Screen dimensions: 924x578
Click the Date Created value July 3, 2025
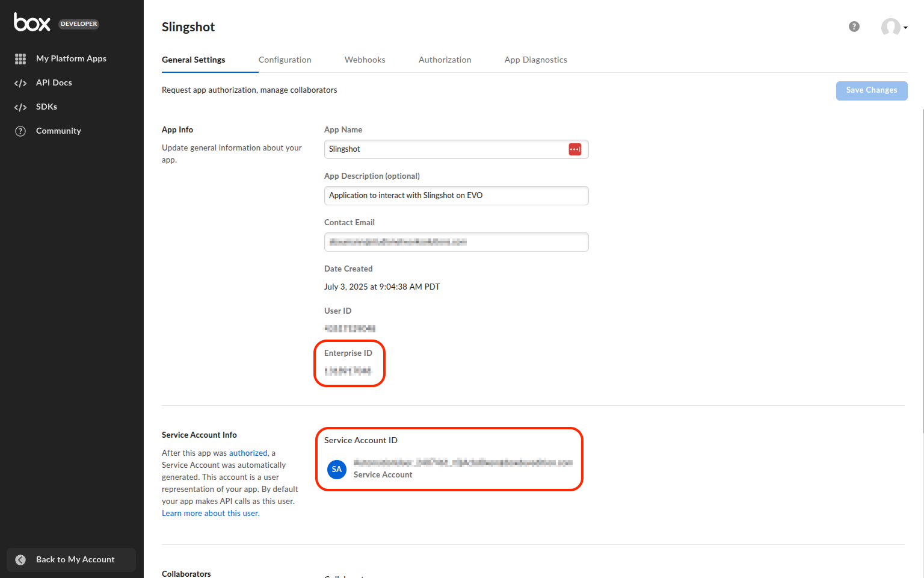(x=382, y=287)
